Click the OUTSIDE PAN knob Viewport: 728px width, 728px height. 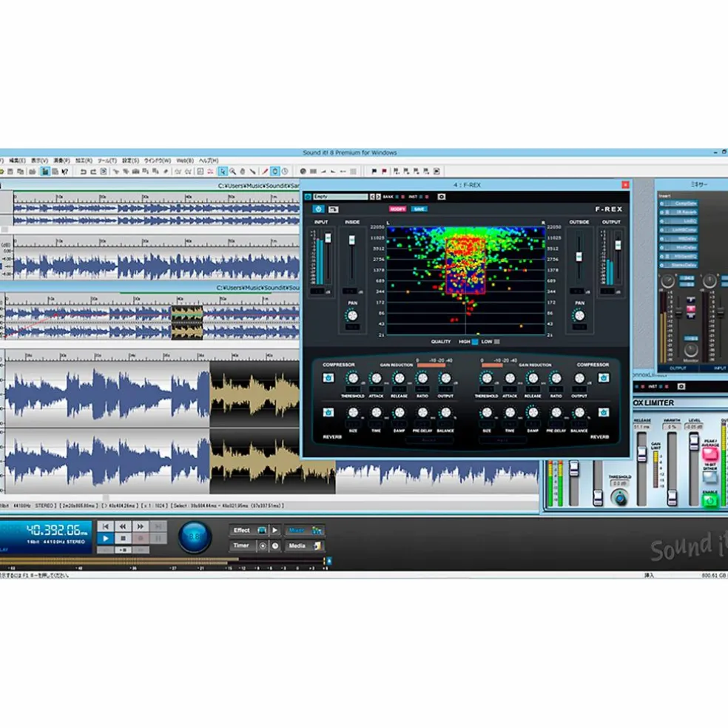click(x=579, y=316)
